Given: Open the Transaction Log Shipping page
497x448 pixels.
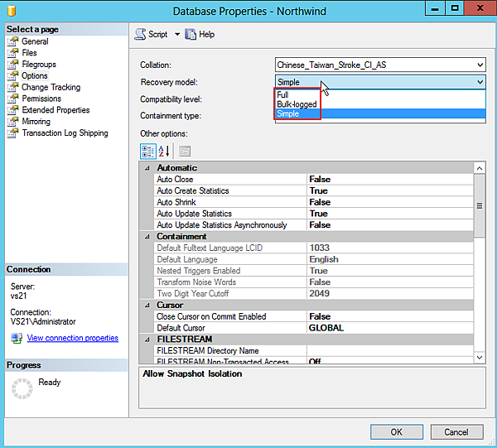Looking at the screenshot, I should pyautogui.click(x=65, y=133).
